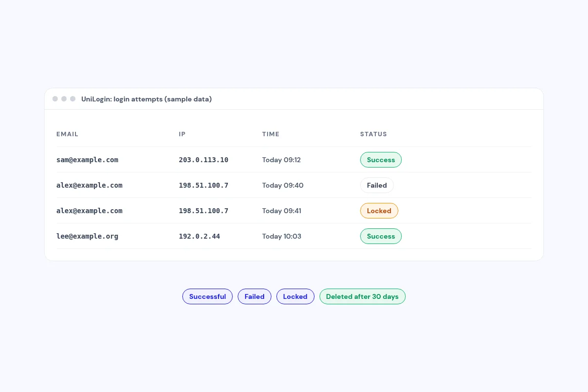
Task: Click the orange Locked status badge at 09:41
Action: click(379, 211)
